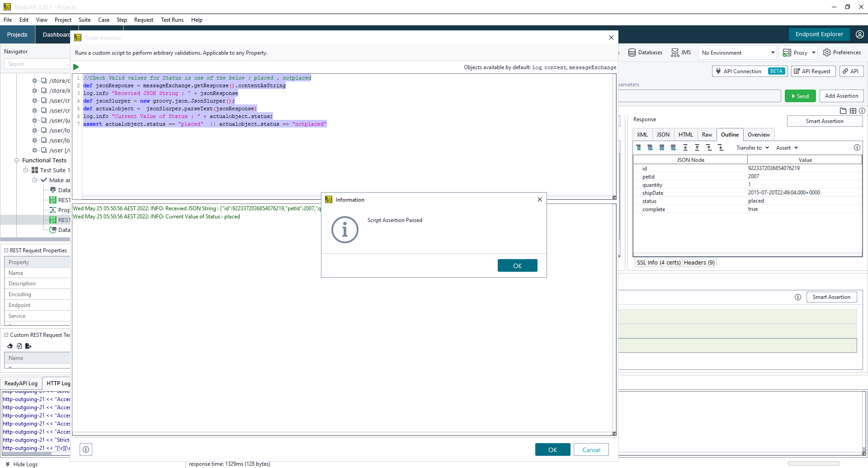Open the File menu

coord(8,20)
